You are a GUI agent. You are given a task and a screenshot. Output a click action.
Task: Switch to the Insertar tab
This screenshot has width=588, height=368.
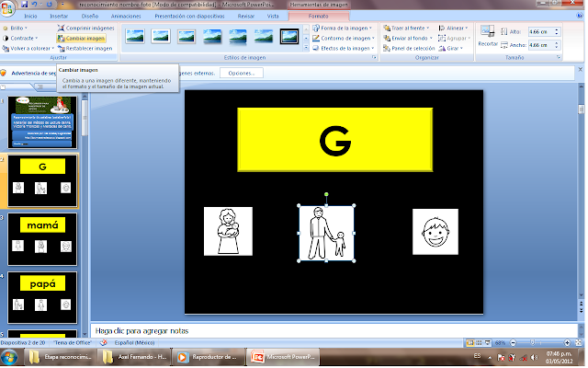[x=59, y=17]
